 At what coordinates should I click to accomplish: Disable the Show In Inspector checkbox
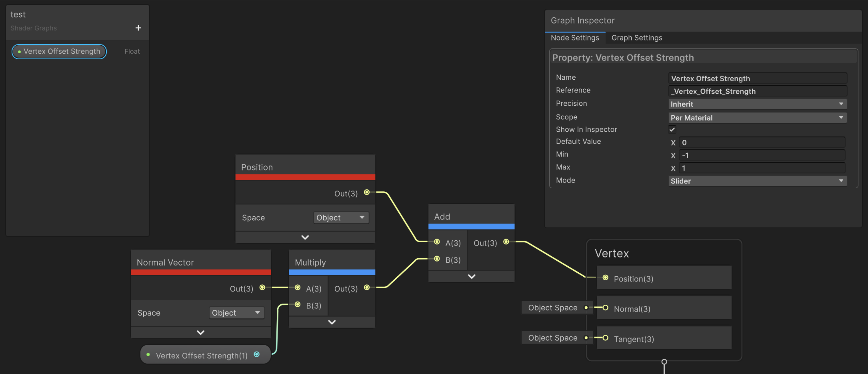[x=672, y=129]
